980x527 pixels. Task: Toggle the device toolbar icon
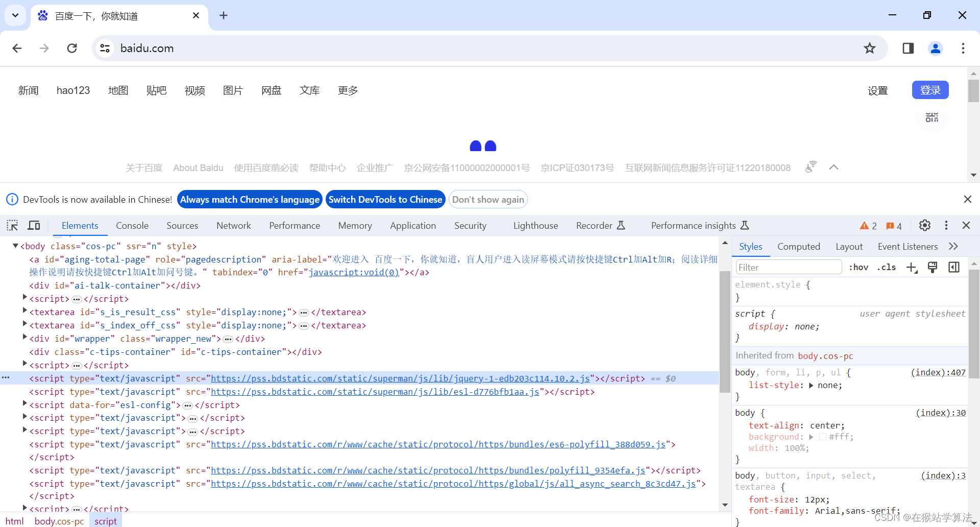[x=34, y=225]
